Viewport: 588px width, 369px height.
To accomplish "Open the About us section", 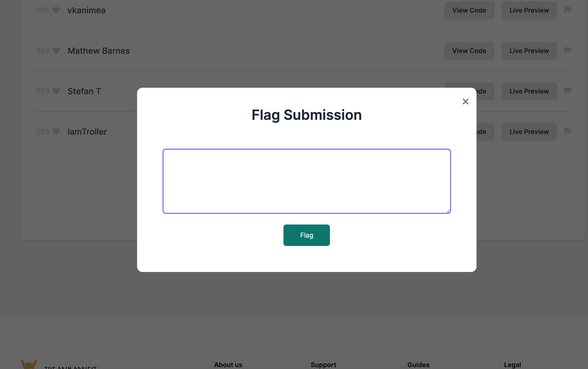I will (x=228, y=365).
